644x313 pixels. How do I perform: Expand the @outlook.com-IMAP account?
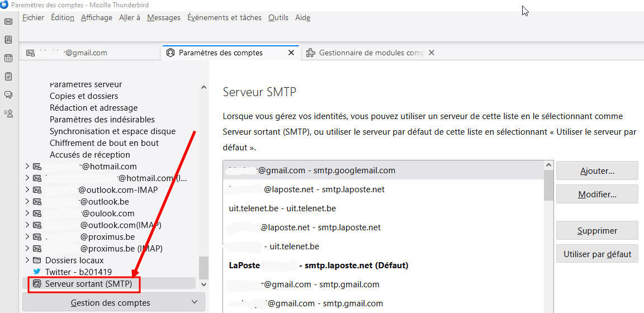tap(27, 190)
